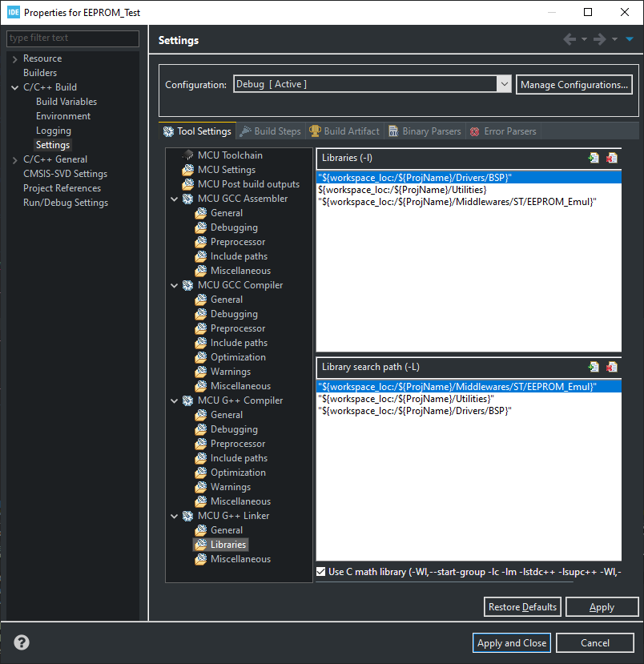The height and width of the screenshot is (664, 644).
Task: Collapse the C/C++ Build node
Action: coord(15,87)
